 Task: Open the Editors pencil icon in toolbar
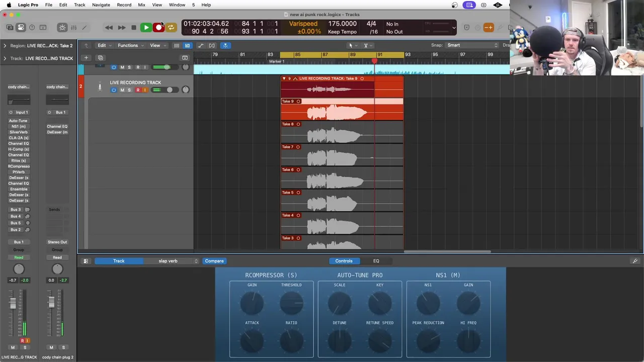(x=84, y=28)
